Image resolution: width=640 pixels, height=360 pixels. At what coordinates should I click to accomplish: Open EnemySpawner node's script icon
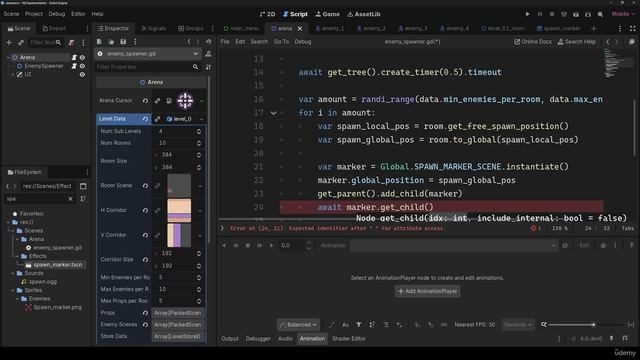[x=74, y=66]
